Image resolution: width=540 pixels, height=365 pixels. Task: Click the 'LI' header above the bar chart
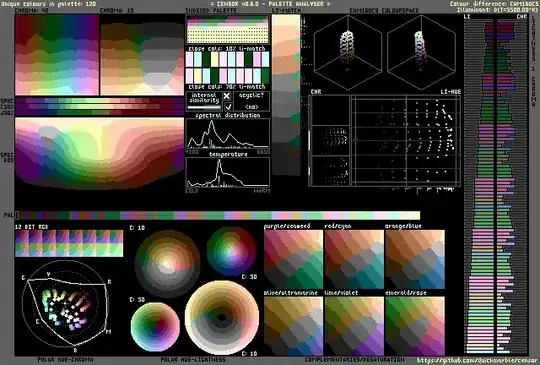point(467,17)
